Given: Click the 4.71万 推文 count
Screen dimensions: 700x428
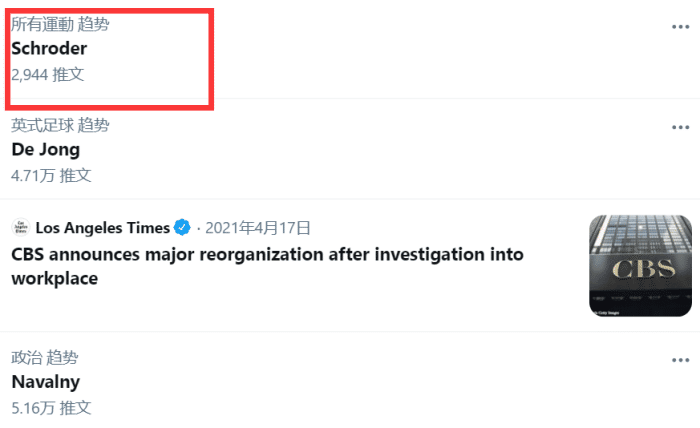Looking at the screenshot, I should 51,175.
